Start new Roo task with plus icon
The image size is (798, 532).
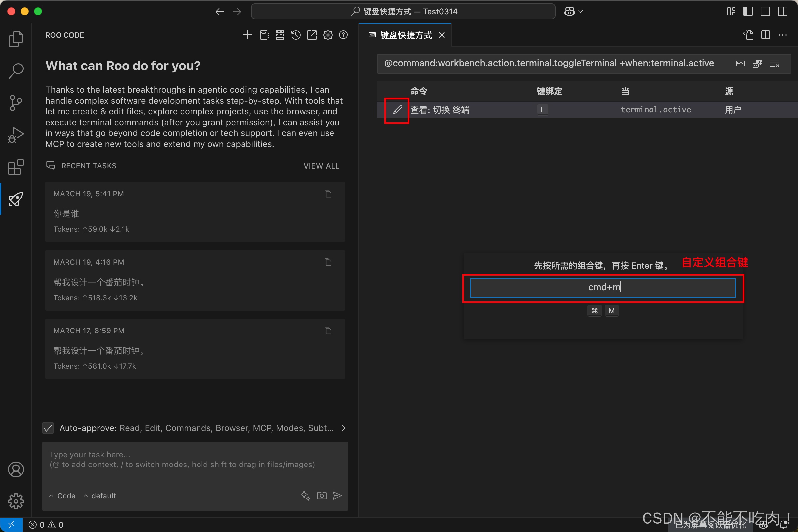click(x=247, y=35)
